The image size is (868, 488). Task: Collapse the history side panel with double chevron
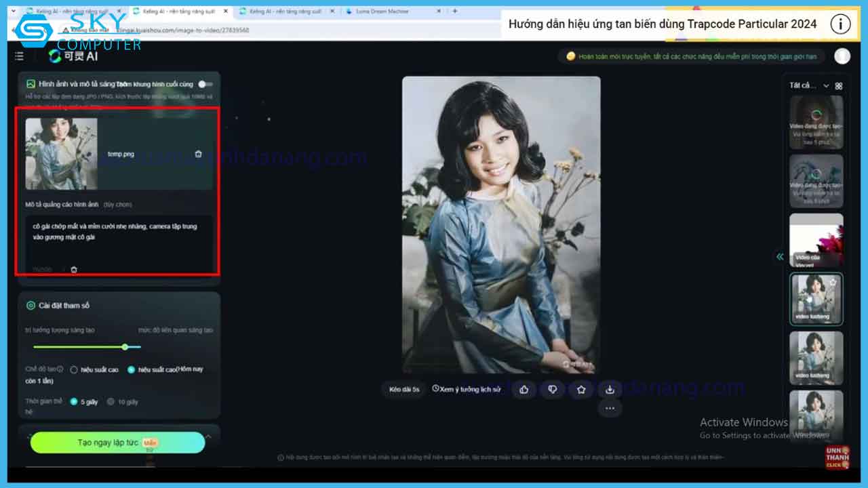780,256
